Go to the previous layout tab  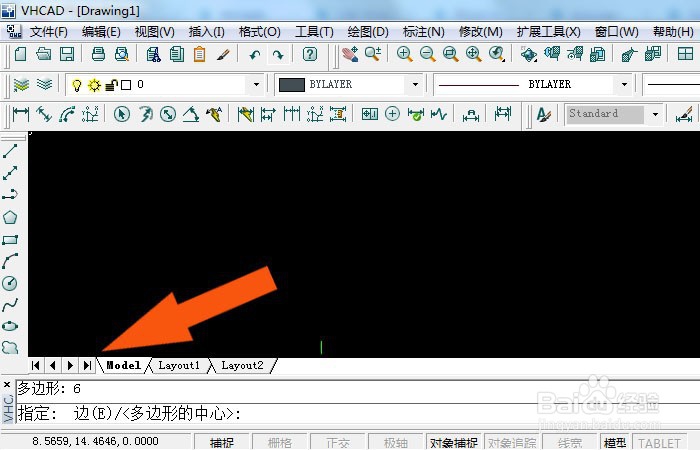pos(53,366)
